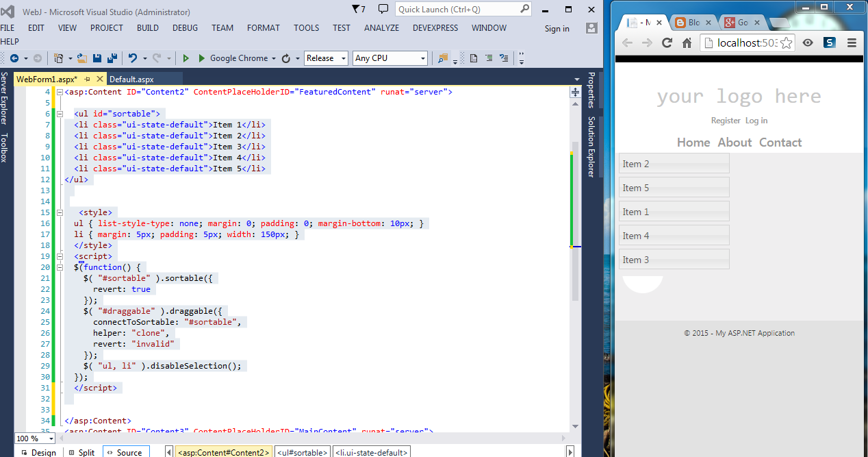Collapse the style block on line 14

[x=60, y=212]
